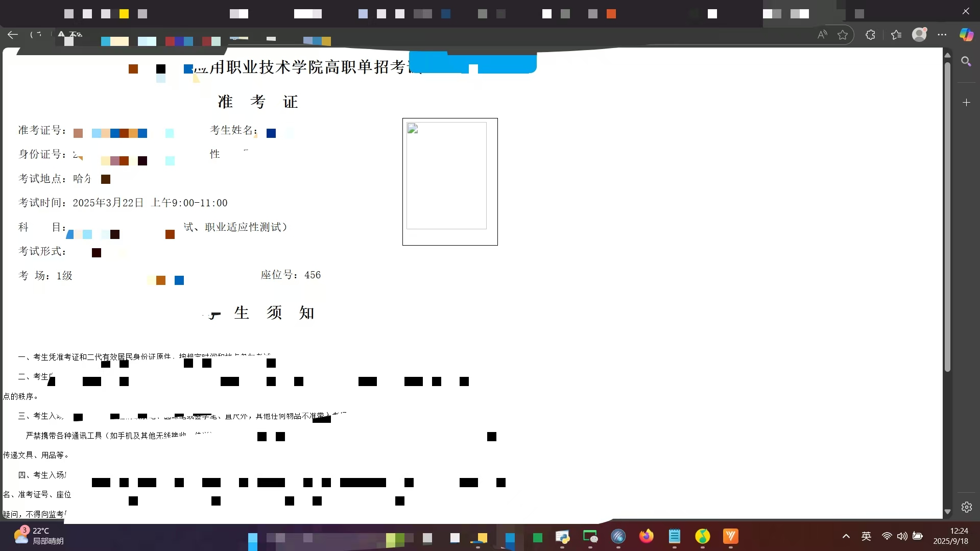This screenshot has height=551, width=980.
Task: Click the Read Aloud icon in address bar
Action: tap(822, 35)
